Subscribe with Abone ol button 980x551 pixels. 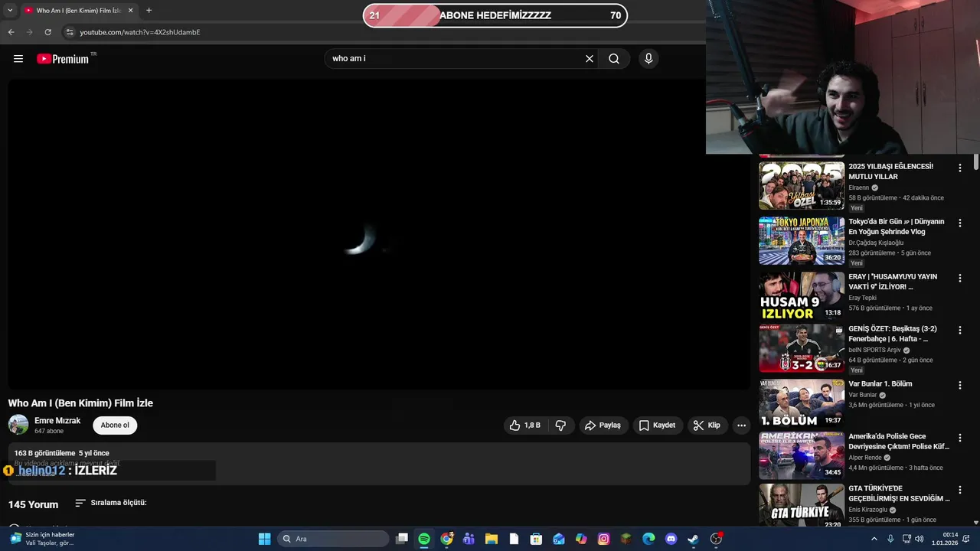point(115,425)
